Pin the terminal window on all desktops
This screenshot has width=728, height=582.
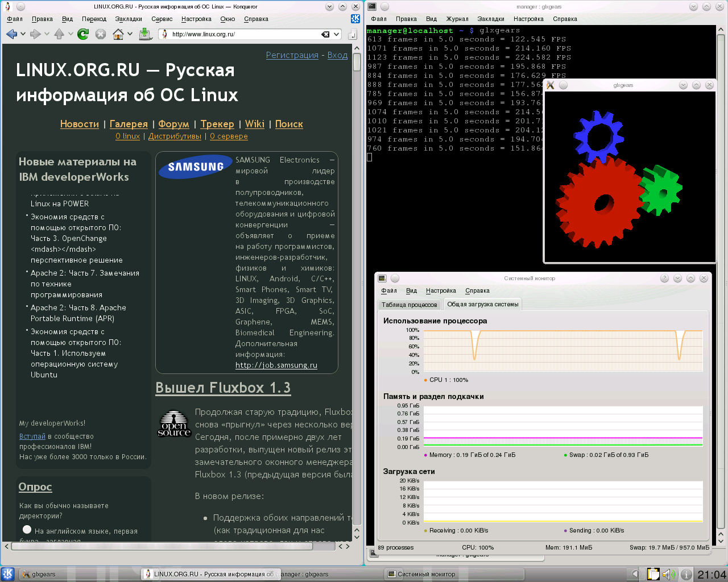(384, 7)
